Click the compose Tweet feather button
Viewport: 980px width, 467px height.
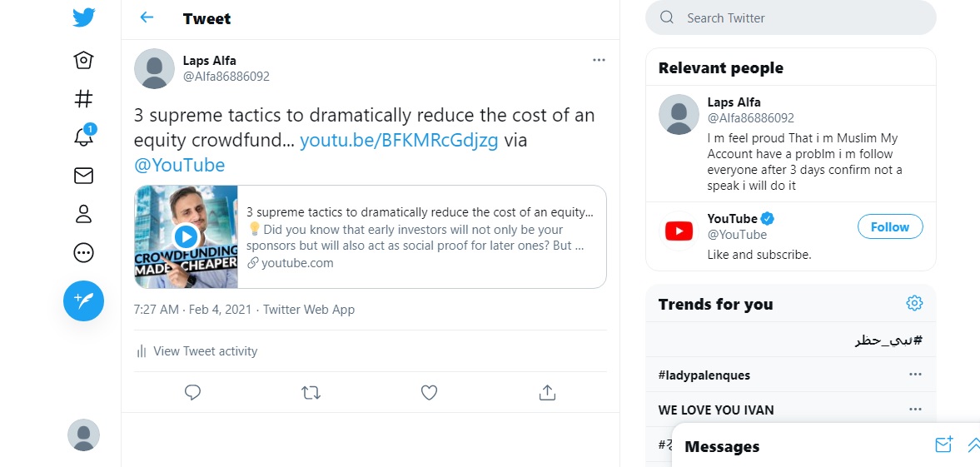tap(83, 301)
